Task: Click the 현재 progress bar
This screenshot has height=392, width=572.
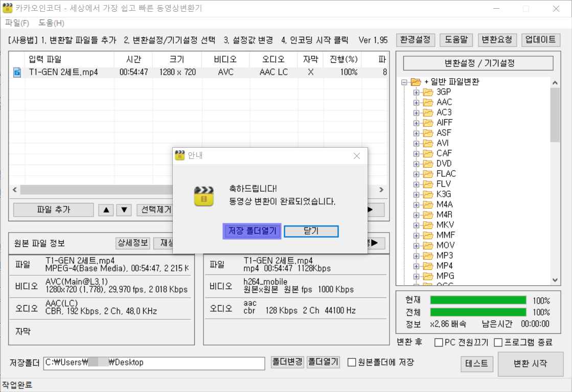Action: tap(478, 300)
